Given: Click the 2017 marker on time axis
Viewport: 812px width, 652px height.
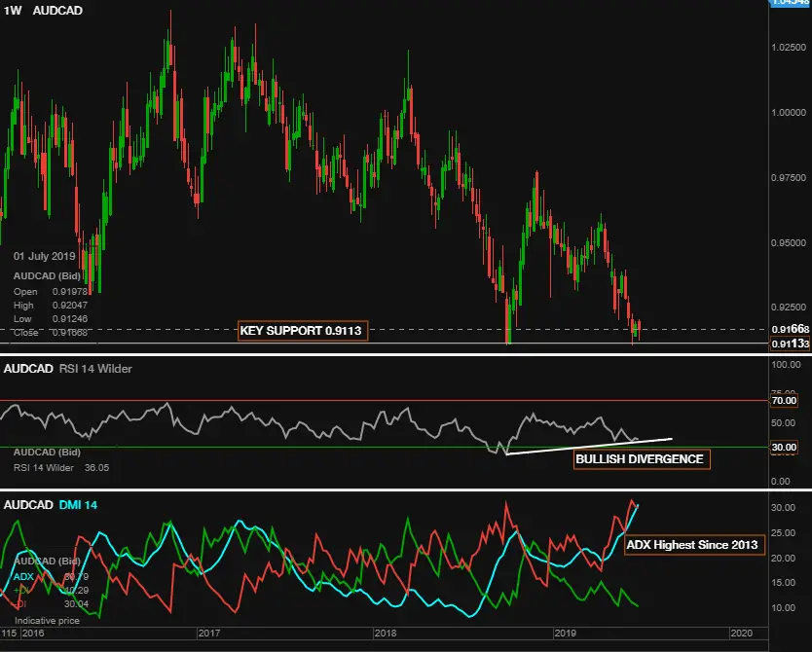Looking at the screenshot, I should pos(209,633).
